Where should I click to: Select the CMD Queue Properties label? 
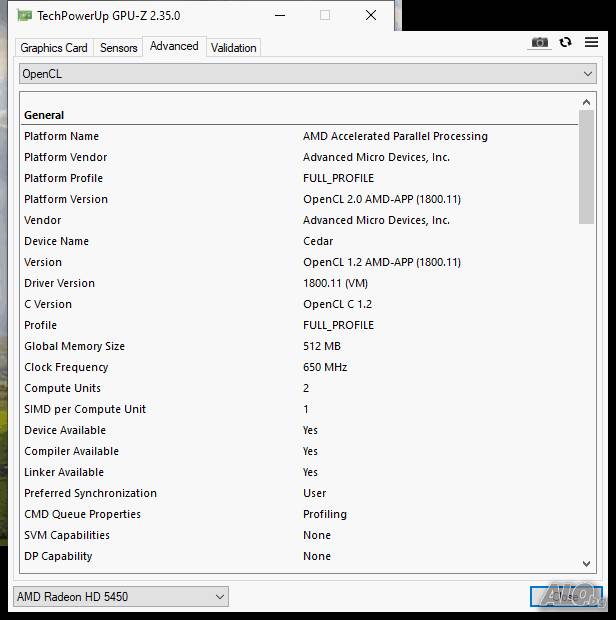point(82,514)
